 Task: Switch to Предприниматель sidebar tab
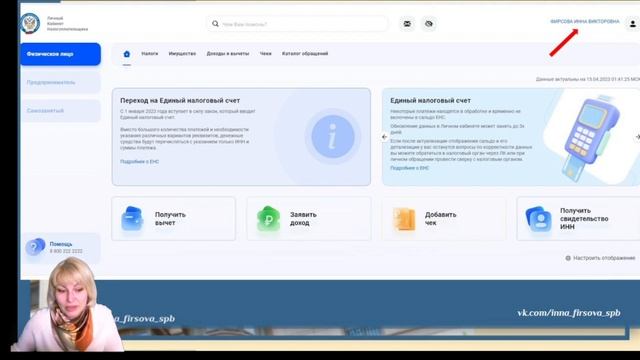60,82
